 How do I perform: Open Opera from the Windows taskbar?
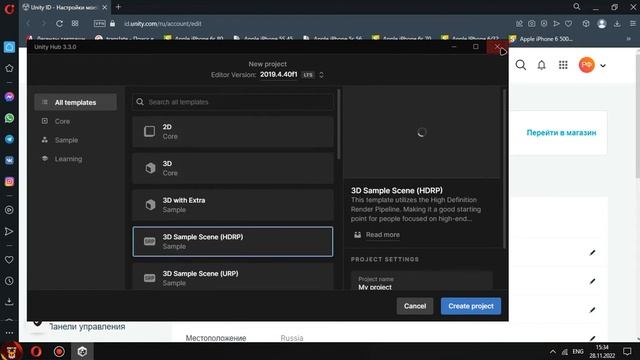36,351
